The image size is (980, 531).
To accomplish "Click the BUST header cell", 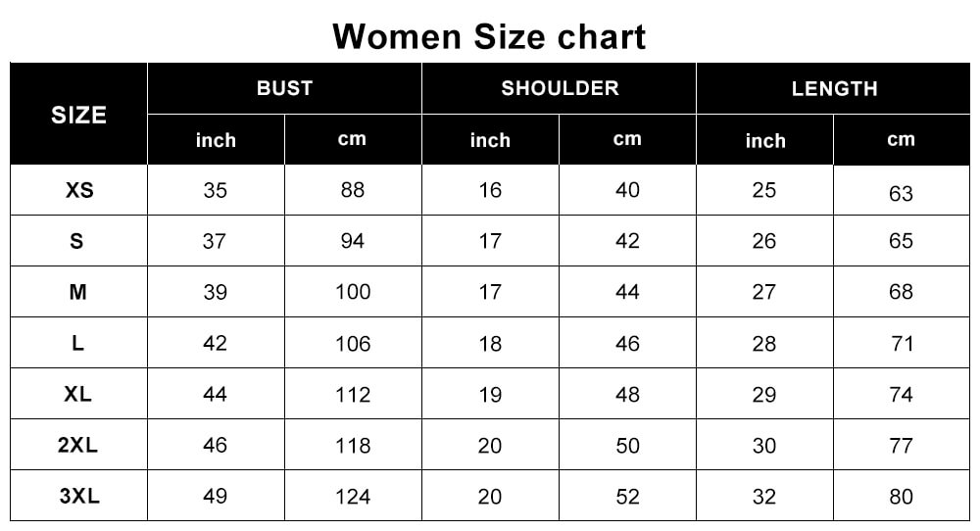I will click(284, 88).
